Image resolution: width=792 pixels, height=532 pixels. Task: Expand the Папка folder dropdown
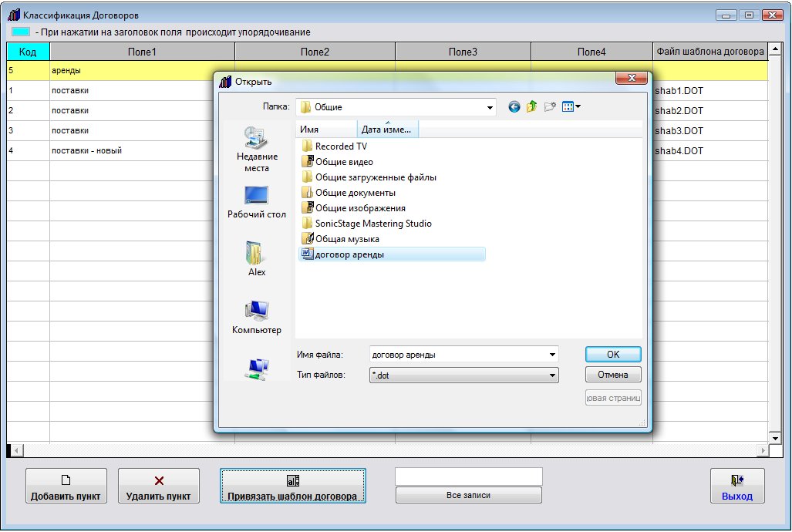(x=490, y=108)
